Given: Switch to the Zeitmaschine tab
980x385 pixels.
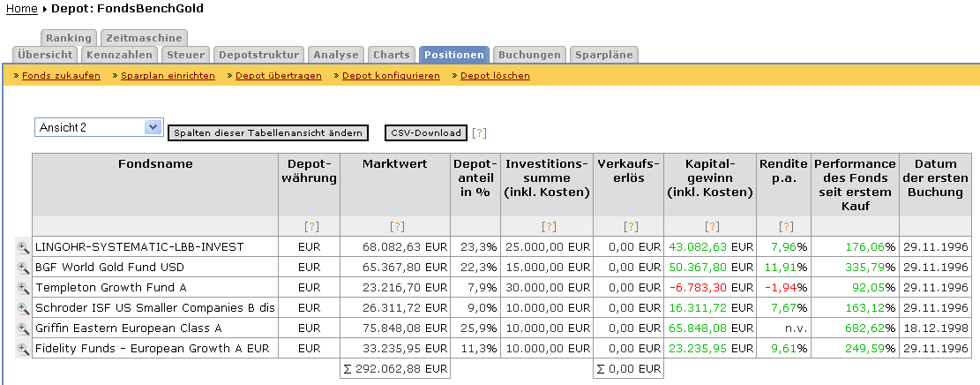Looking at the screenshot, I should tap(144, 38).
